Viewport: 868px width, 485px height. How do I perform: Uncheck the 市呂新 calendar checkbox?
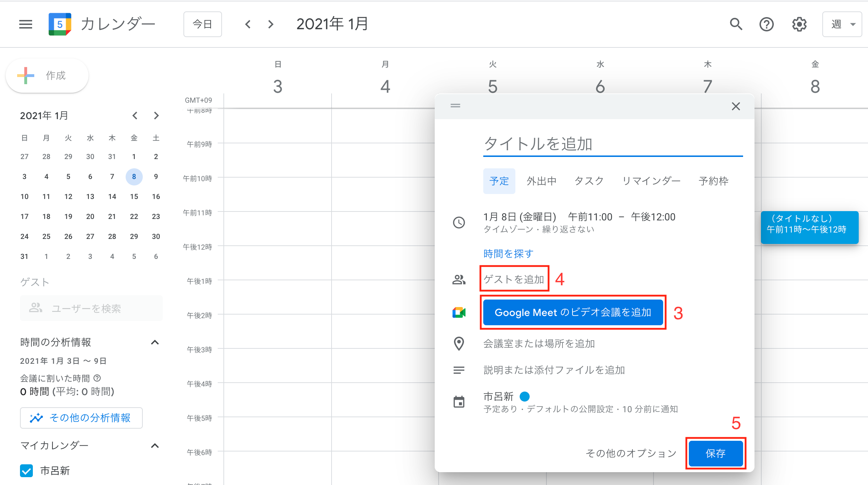pos(26,470)
